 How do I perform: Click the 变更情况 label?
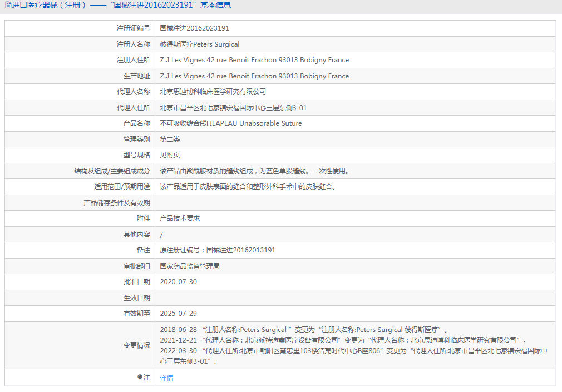pyautogui.click(x=136, y=345)
